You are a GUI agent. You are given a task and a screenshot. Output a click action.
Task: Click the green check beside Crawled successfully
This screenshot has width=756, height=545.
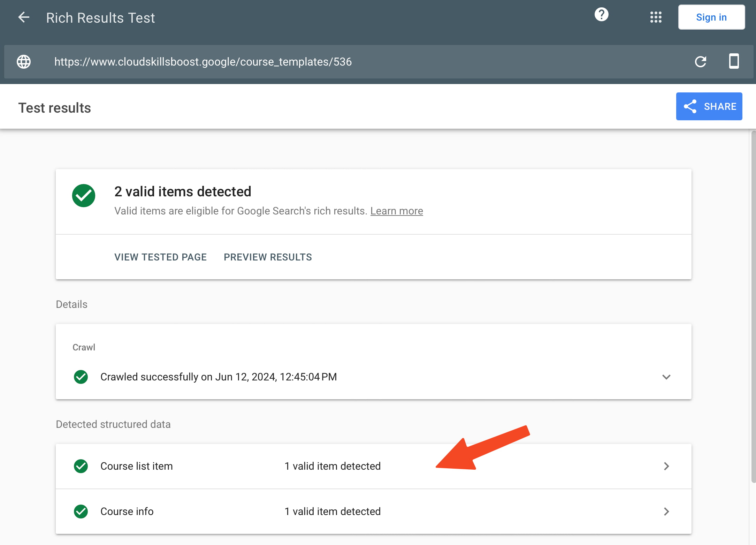[81, 377]
